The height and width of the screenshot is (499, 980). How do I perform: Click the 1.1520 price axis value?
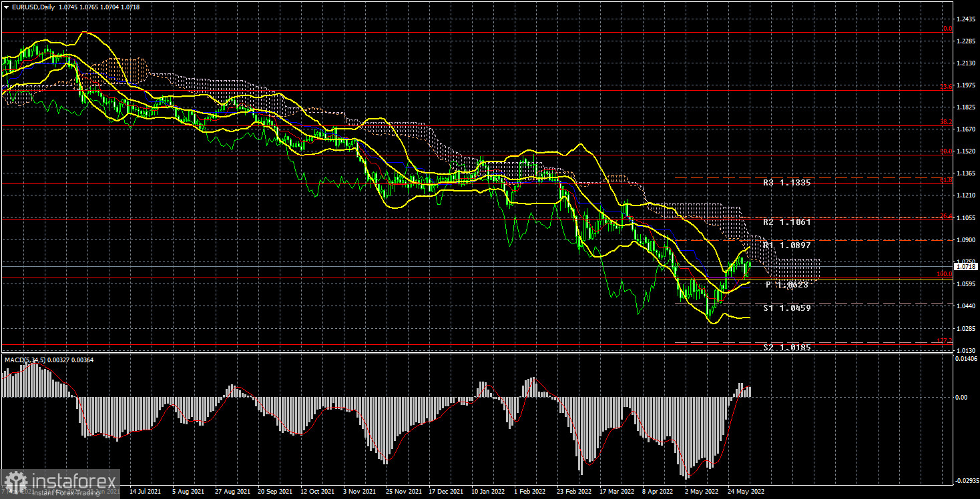tap(965, 151)
